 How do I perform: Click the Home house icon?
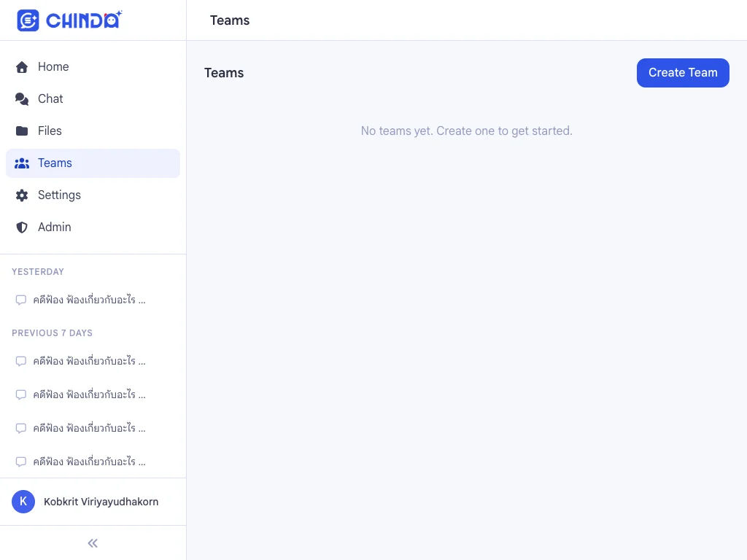pyautogui.click(x=22, y=67)
